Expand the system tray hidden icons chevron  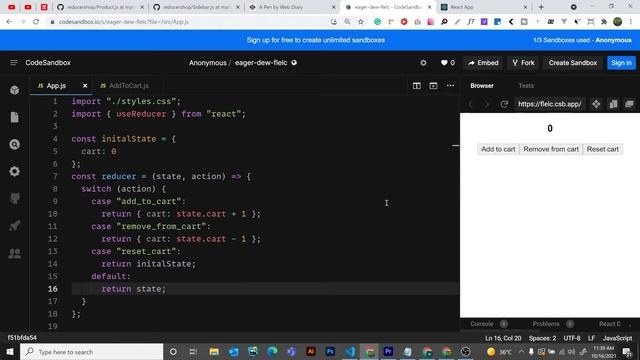[x=521, y=351]
